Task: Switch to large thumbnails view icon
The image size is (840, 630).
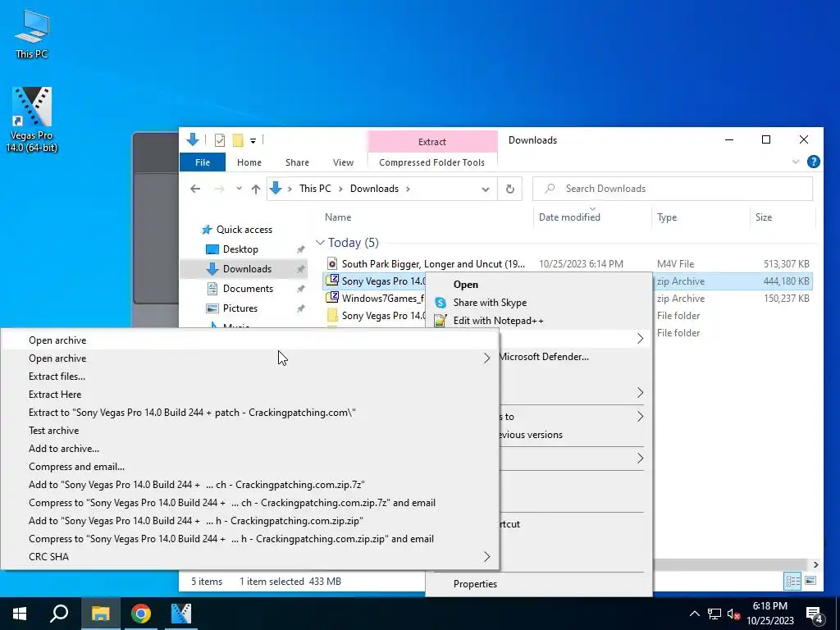Action: pos(810,581)
